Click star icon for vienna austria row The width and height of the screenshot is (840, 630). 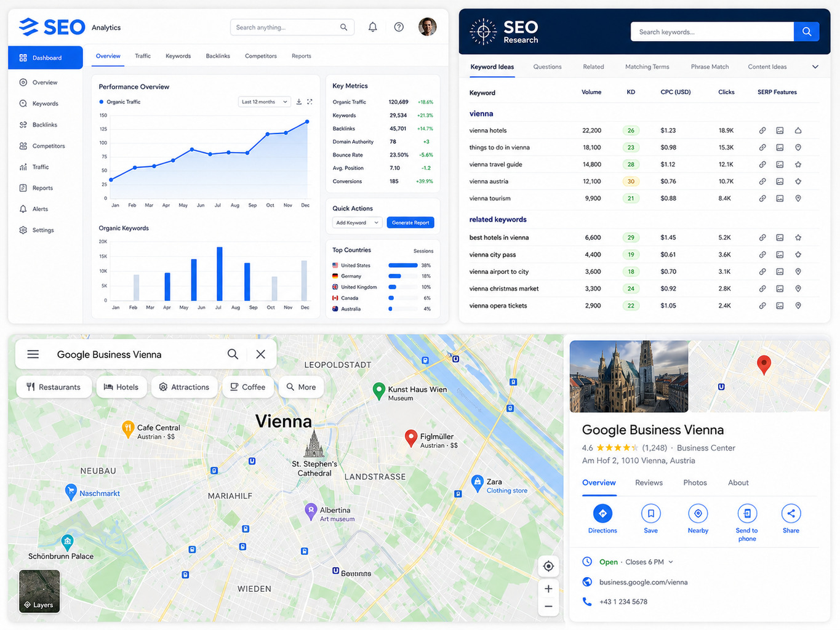[x=798, y=181]
